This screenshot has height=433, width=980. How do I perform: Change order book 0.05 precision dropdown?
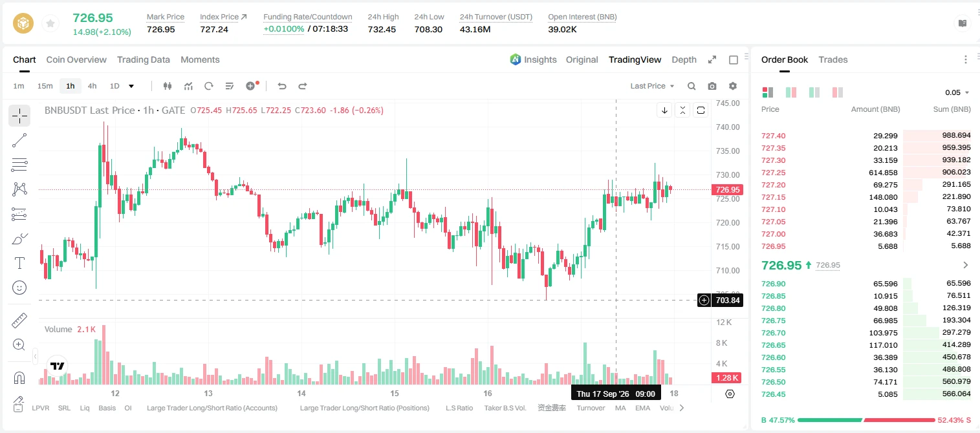click(x=957, y=92)
